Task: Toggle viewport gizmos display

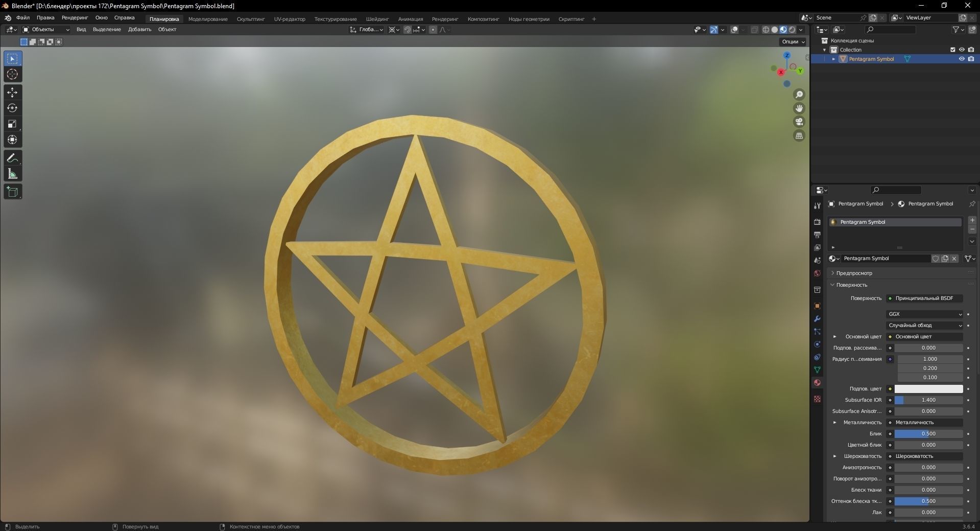Action: (714, 30)
